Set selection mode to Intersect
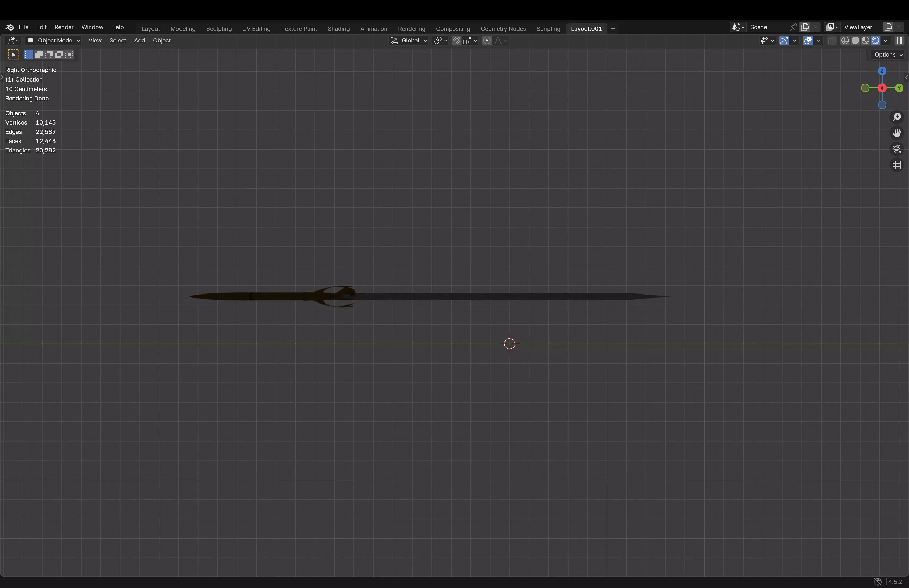This screenshot has width=909, height=588. pos(69,54)
